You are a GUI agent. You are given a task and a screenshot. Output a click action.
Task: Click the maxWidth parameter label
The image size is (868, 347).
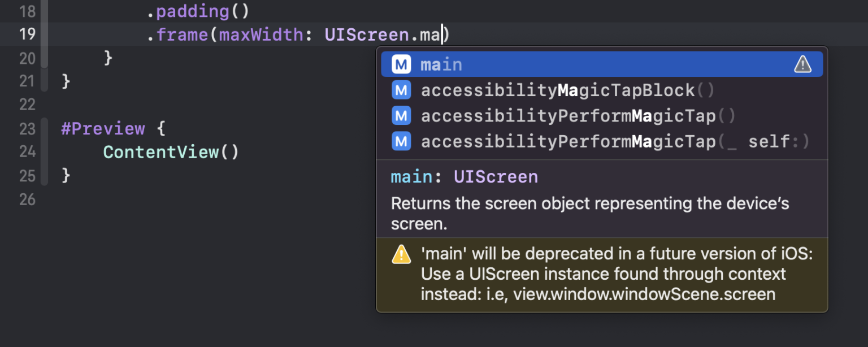[x=261, y=35]
